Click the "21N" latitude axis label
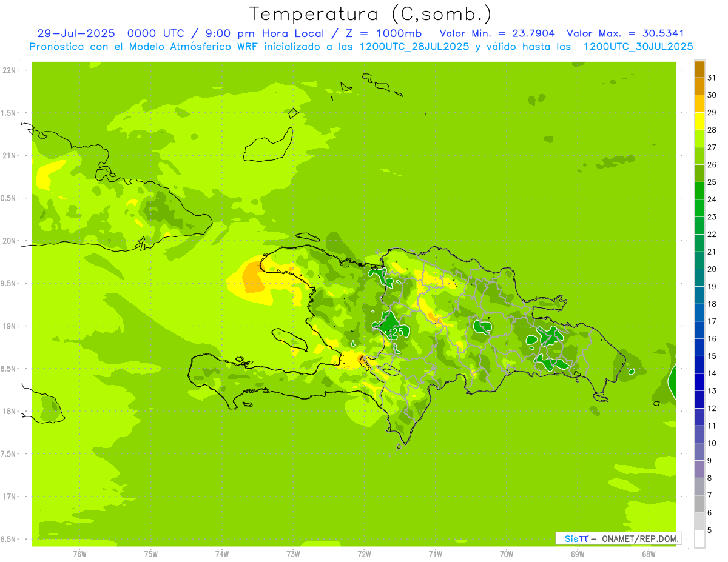Screen dimensions: 728x562 (8, 156)
